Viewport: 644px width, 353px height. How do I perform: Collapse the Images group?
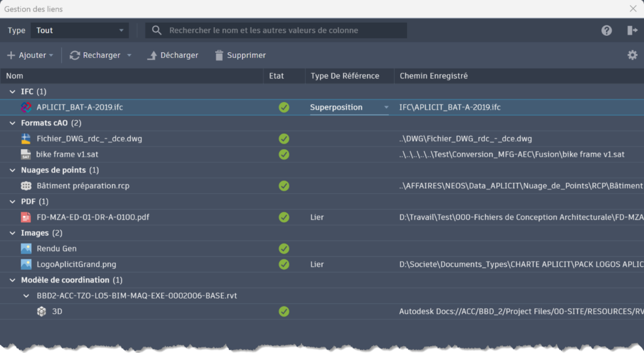tap(13, 233)
